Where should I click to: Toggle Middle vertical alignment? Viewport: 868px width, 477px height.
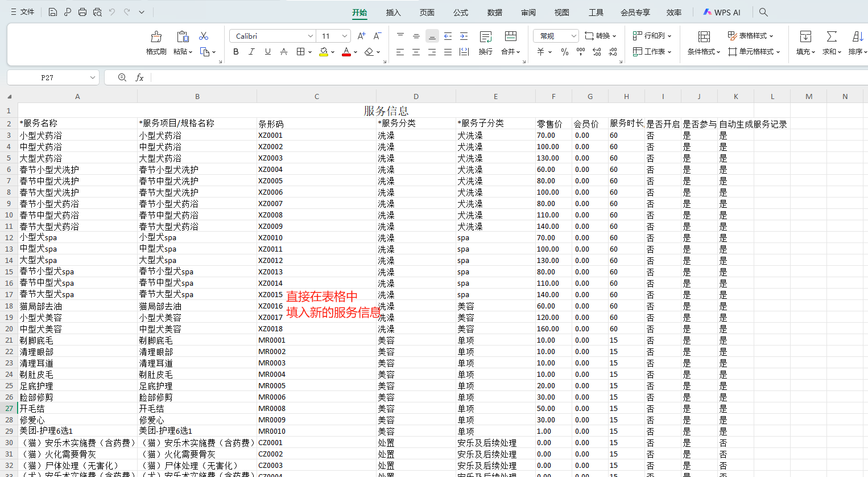click(x=416, y=36)
